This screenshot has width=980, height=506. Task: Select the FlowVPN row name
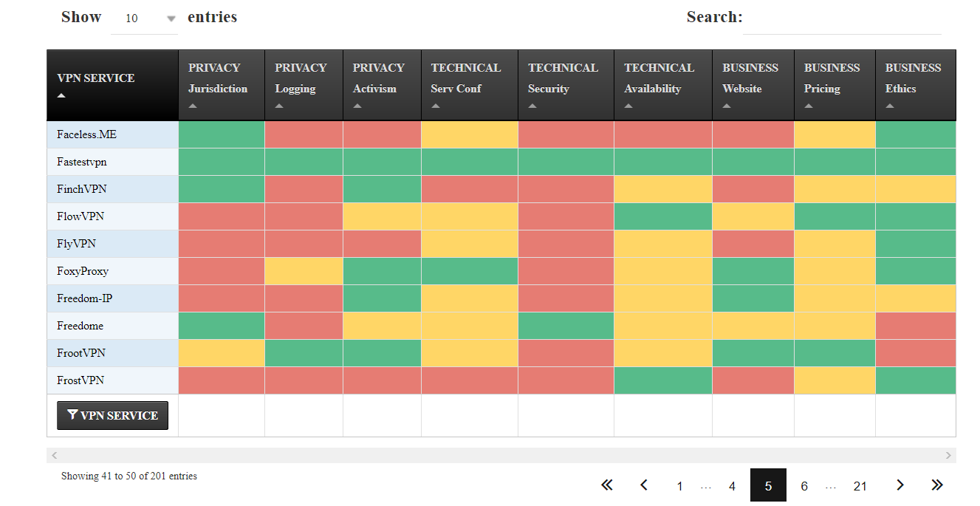coord(80,216)
